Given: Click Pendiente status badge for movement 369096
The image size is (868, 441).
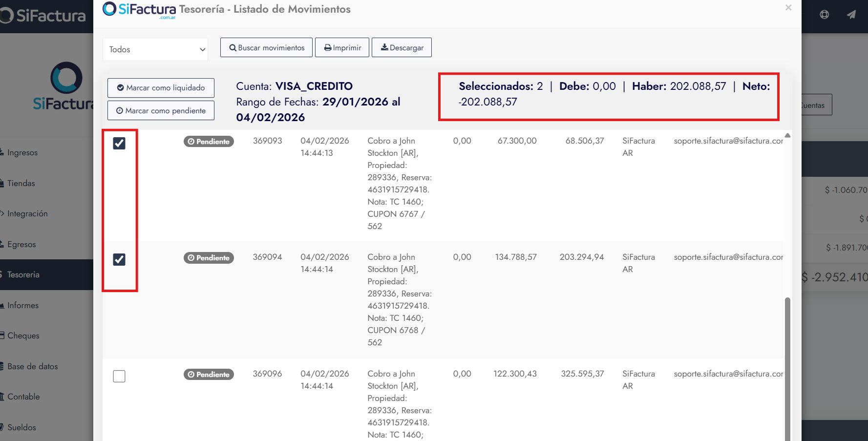Looking at the screenshot, I should click(x=209, y=375).
